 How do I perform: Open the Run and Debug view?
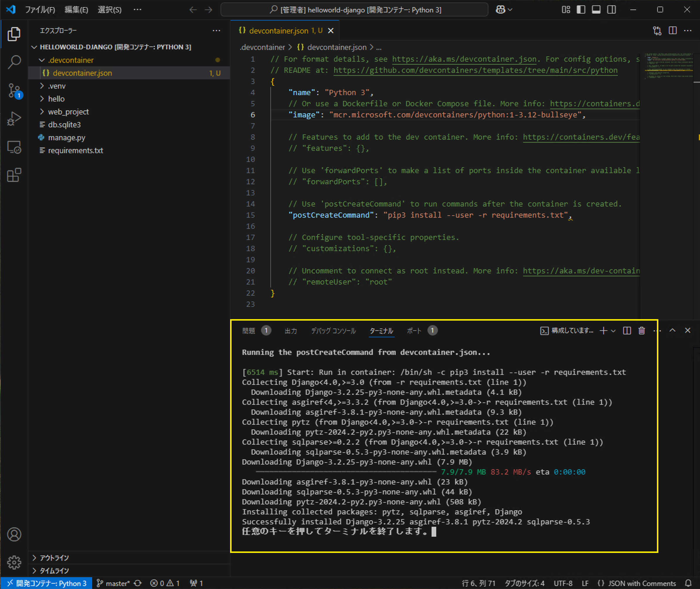[x=14, y=119]
